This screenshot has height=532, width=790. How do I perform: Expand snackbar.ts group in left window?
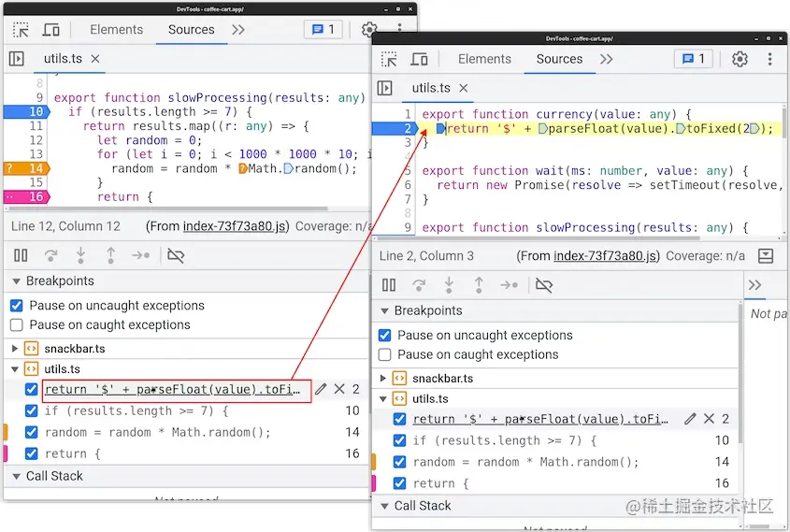pyautogui.click(x=15, y=349)
